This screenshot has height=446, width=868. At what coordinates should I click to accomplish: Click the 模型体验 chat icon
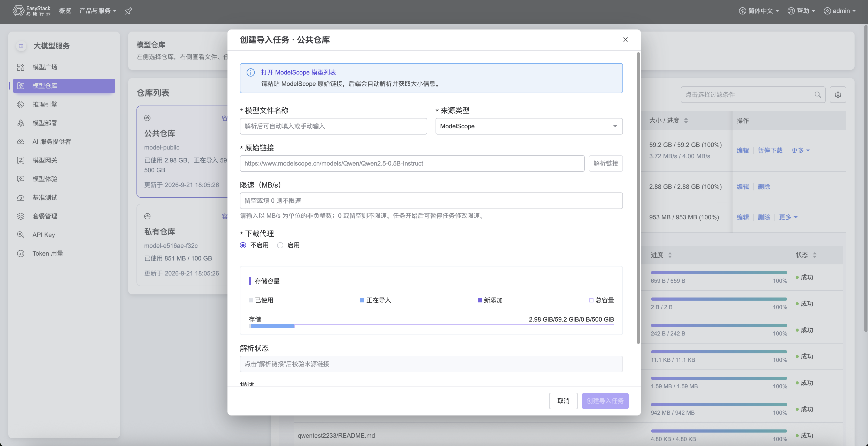21,179
